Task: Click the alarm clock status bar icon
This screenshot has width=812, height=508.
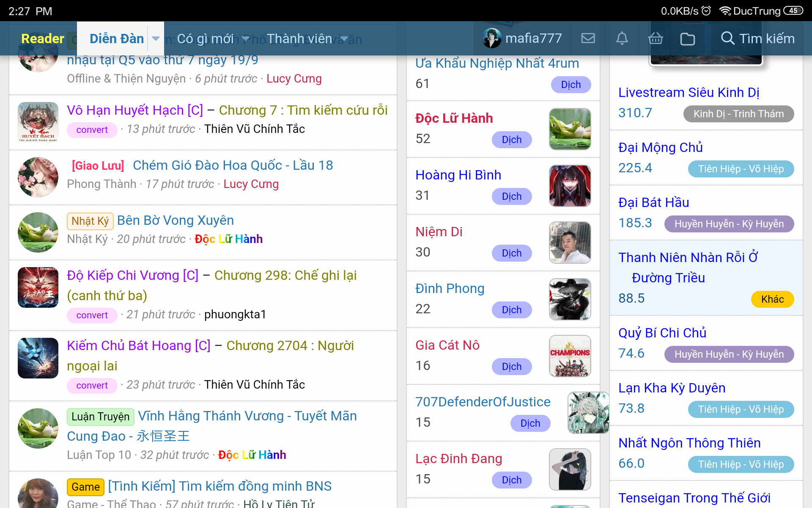Action: [705, 11]
